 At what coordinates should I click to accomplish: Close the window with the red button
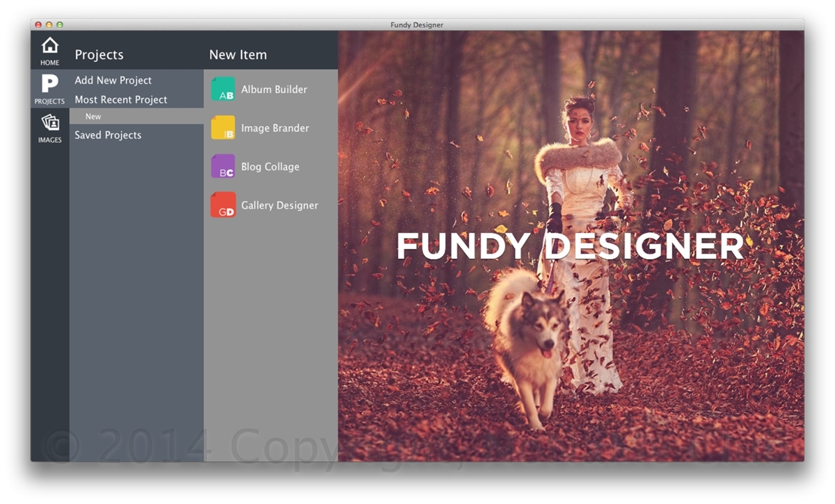(38, 25)
